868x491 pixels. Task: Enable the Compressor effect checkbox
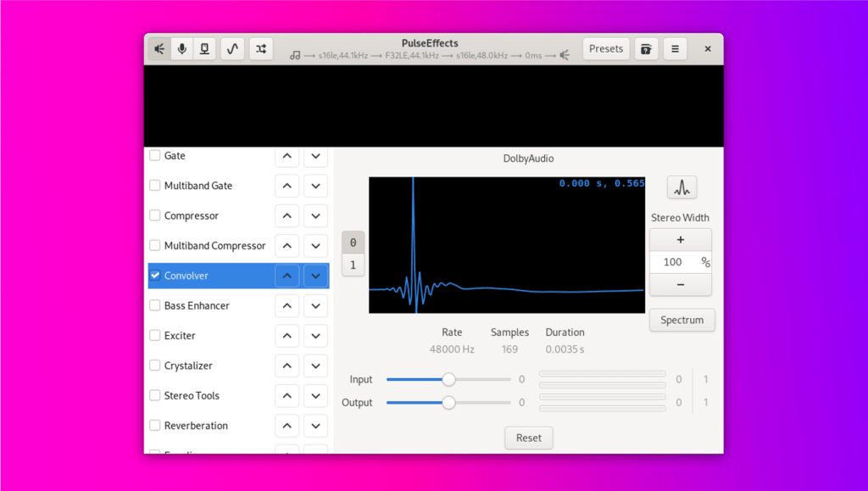pos(155,215)
